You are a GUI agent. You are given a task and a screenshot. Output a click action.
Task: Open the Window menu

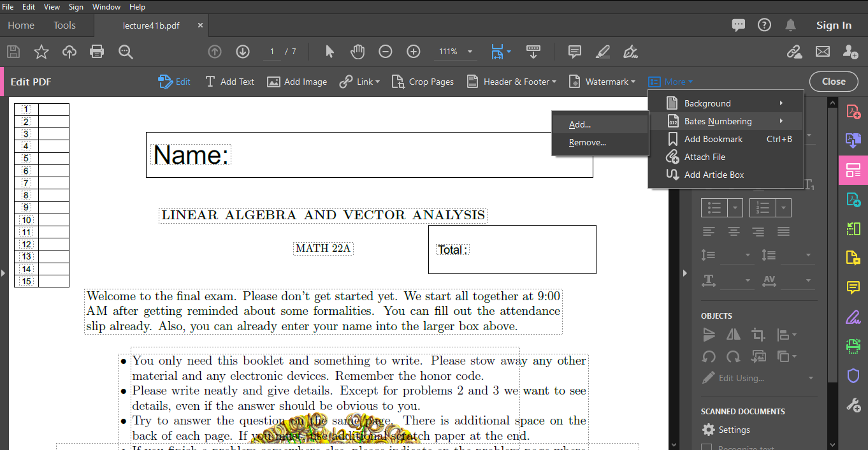106,7
